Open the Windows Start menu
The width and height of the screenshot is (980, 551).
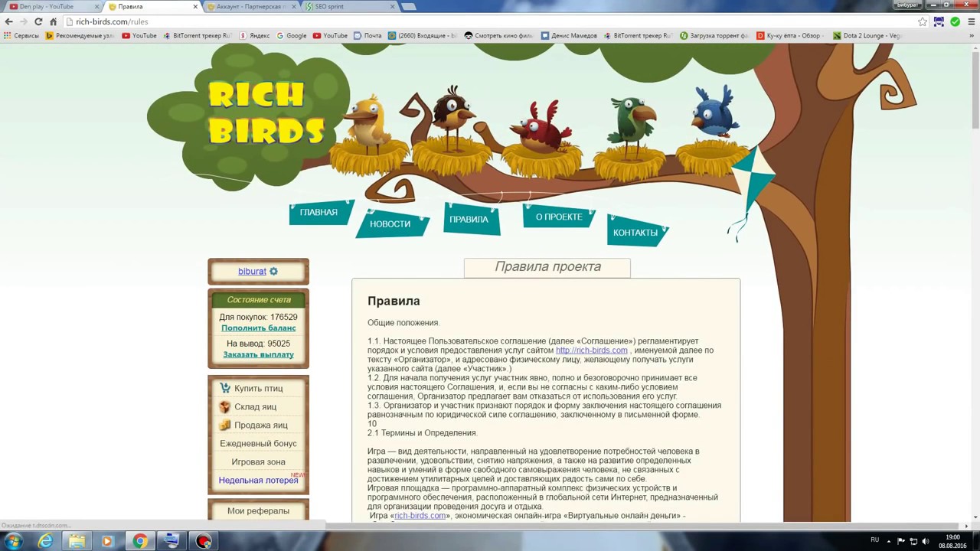pos(13,541)
